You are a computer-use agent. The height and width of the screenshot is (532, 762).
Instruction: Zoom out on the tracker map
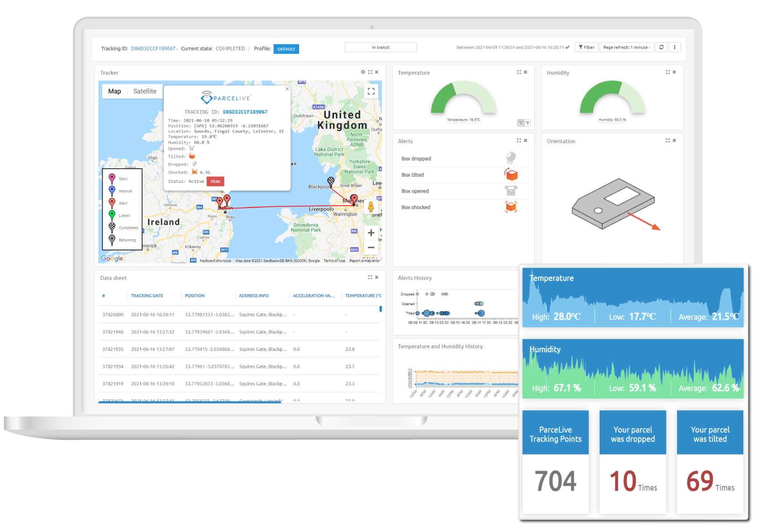click(x=371, y=248)
